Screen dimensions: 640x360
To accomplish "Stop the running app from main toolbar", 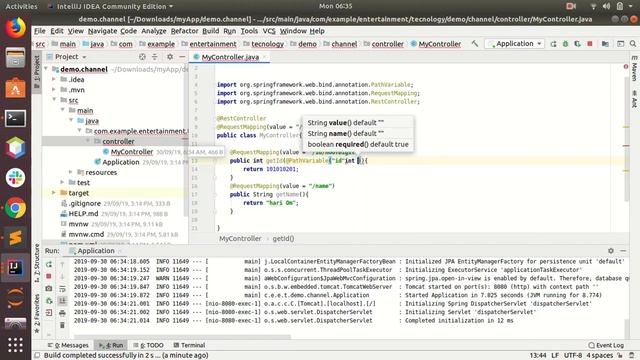I will tap(590, 44).
